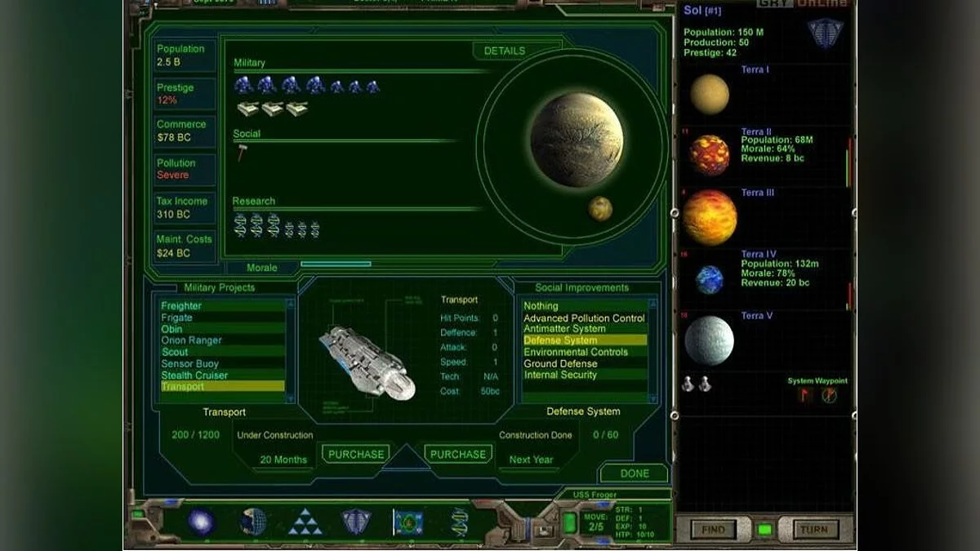The image size is (980, 551).
Task: Click the FIND button
Action: (x=713, y=530)
